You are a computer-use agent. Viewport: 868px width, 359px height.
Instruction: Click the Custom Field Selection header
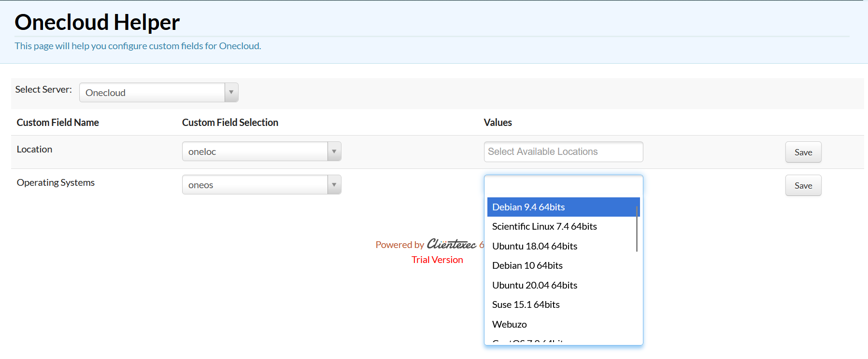[x=230, y=123]
